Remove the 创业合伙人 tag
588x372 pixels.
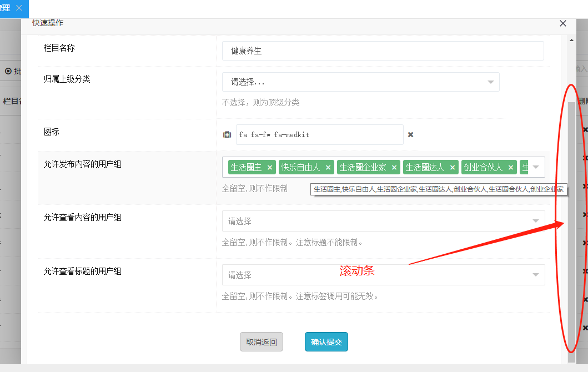[x=510, y=168]
